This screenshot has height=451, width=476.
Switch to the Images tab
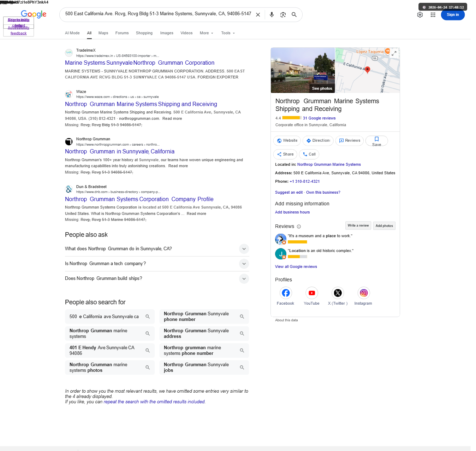[167, 33]
